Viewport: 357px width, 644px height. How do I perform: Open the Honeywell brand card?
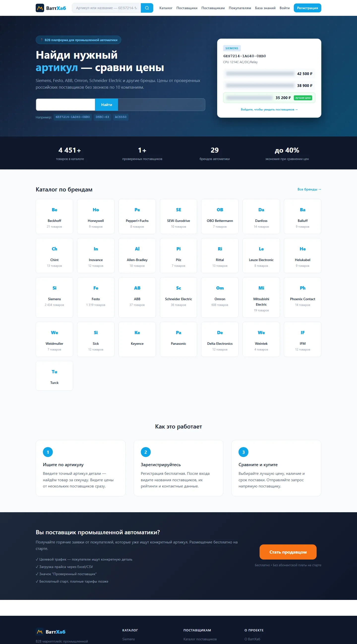(96, 216)
